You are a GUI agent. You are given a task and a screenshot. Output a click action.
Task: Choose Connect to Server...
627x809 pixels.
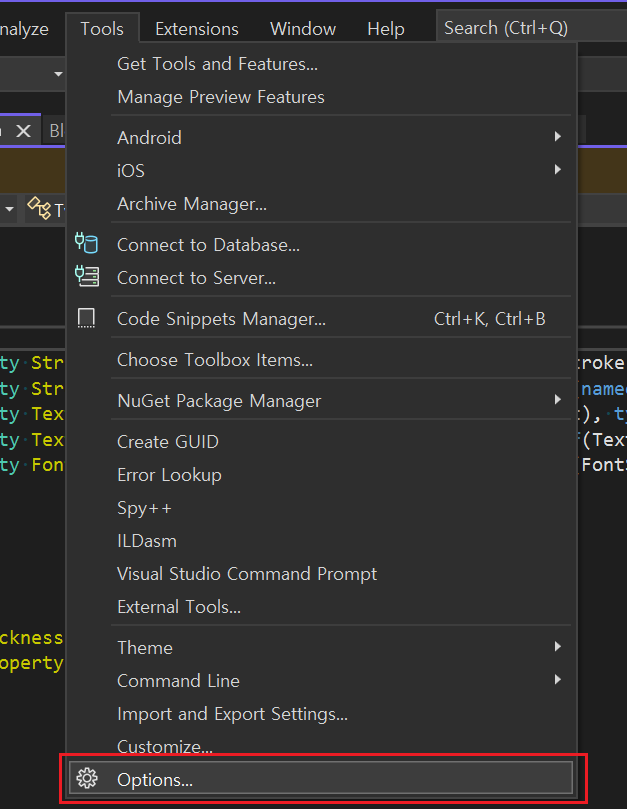tap(320, 278)
